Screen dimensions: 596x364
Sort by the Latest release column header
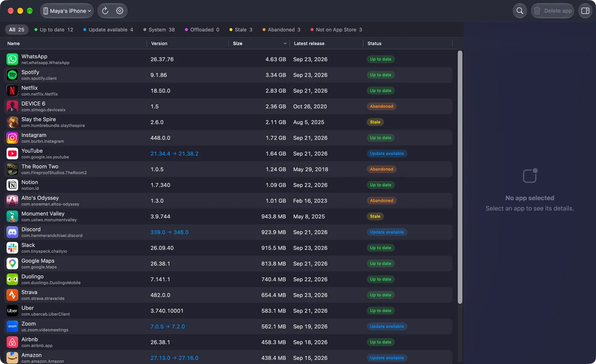coord(326,44)
